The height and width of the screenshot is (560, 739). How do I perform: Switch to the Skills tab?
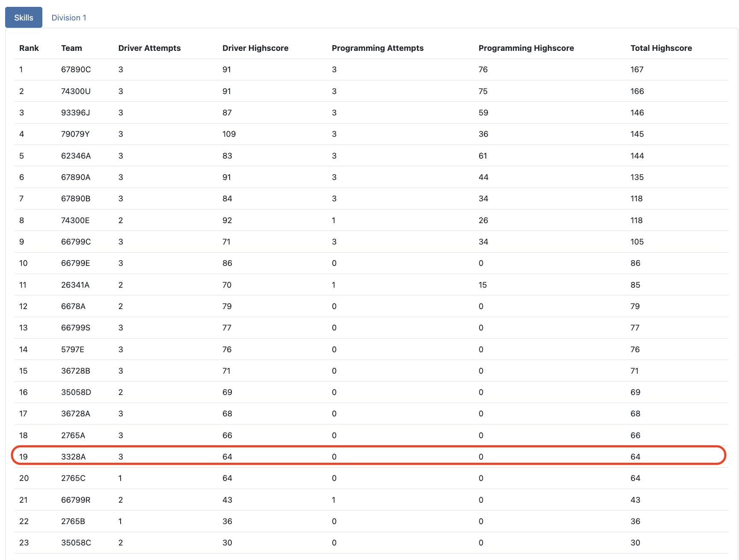tap(24, 18)
